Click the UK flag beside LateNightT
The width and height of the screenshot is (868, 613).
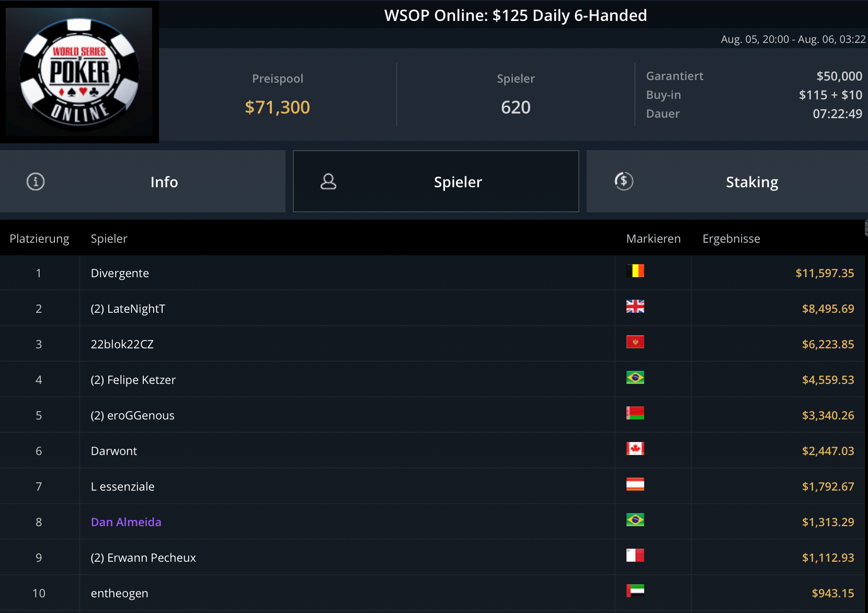coord(635,306)
